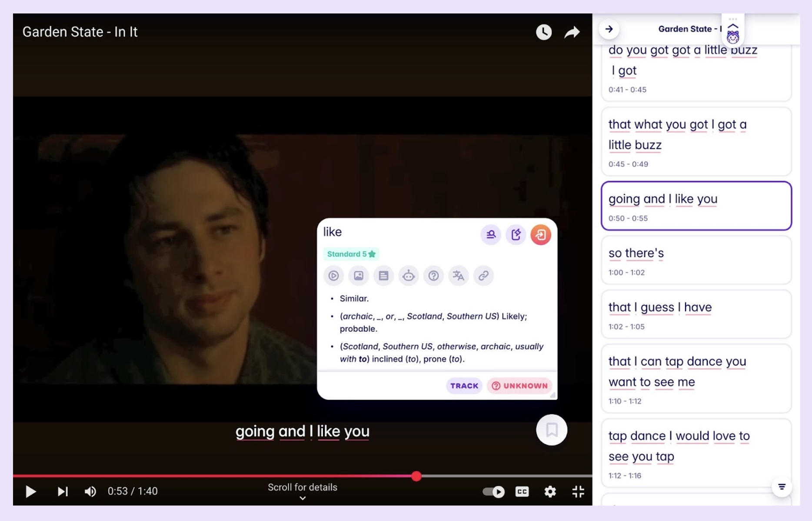The image size is (812, 521).
Task: Bookmark the current subtitle line
Action: click(551, 430)
